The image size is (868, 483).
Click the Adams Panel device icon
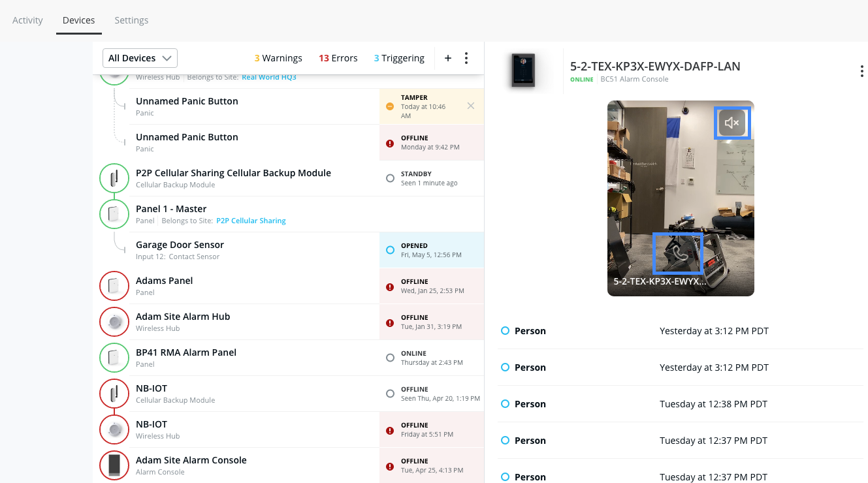[114, 286]
